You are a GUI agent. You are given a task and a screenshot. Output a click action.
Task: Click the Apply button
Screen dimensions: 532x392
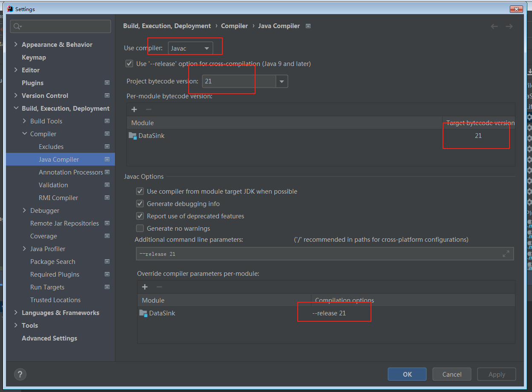(497, 374)
